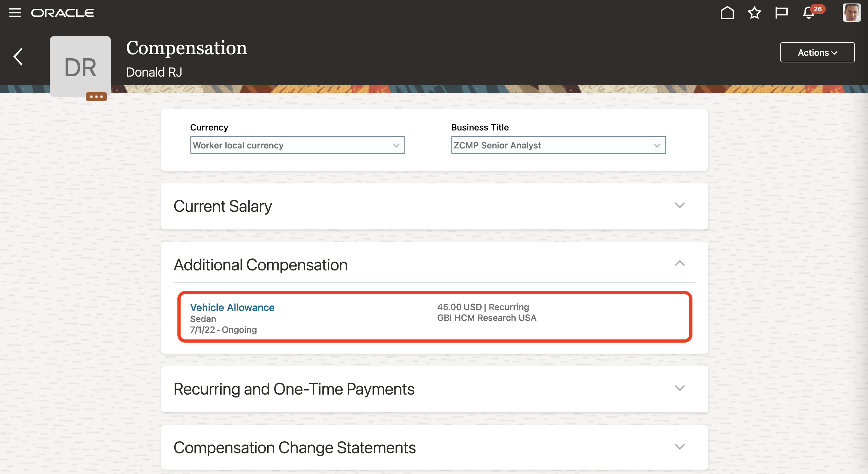Click the Recurring and One-Time Payments heading
The height and width of the screenshot is (474, 868).
[x=294, y=389]
